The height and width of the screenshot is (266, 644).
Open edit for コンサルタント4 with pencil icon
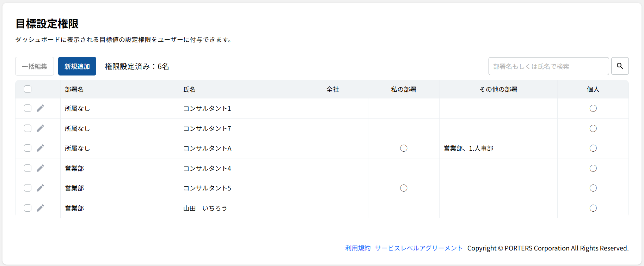point(41,168)
